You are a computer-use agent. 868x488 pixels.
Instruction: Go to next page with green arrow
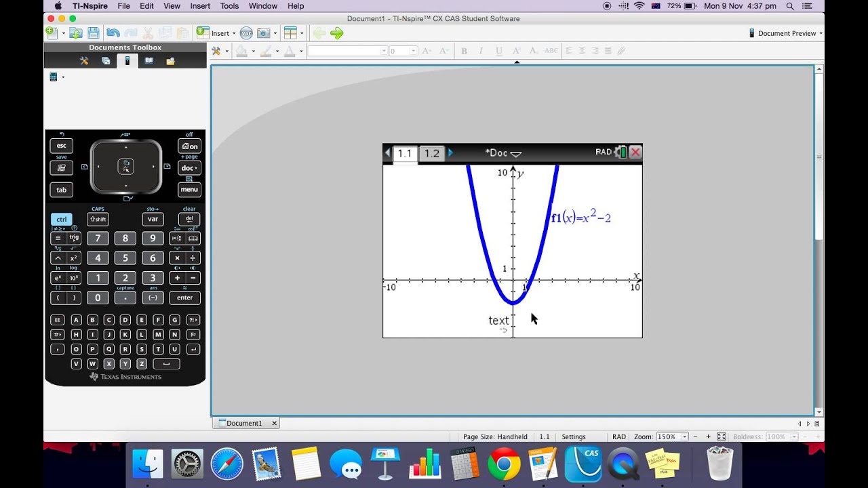coord(336,33)
